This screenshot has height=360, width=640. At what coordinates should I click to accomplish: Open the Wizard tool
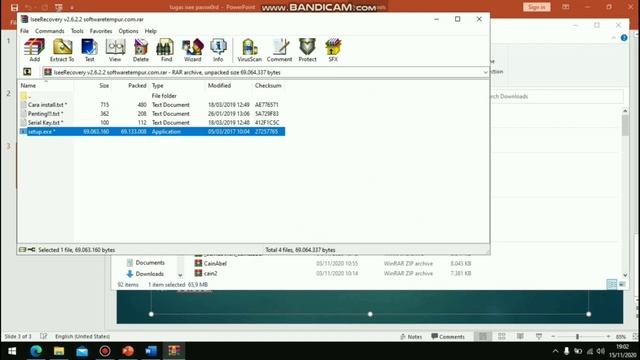click(x=192, y=50)
